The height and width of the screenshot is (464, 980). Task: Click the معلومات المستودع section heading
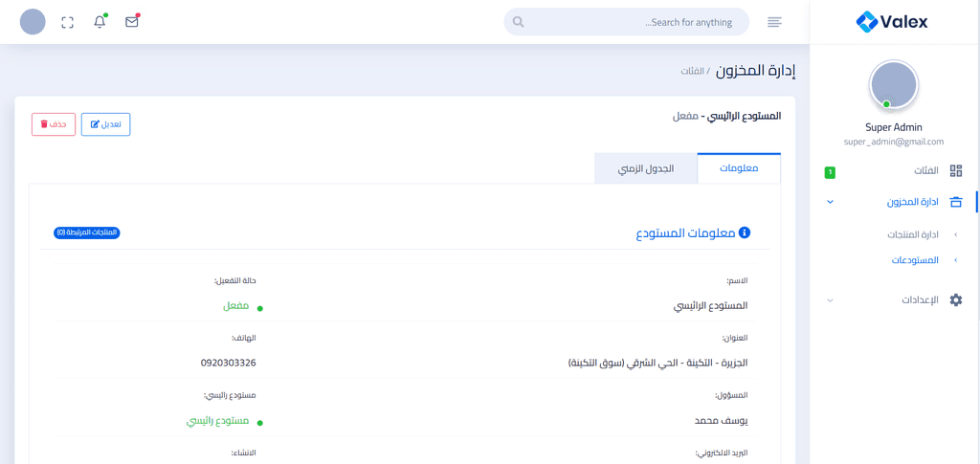click(685, 232)
